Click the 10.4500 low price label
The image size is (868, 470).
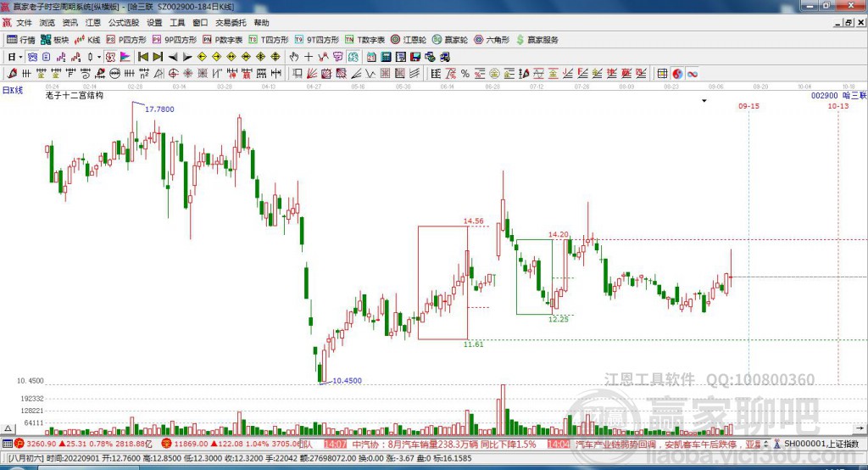click(x=347, y=380)
